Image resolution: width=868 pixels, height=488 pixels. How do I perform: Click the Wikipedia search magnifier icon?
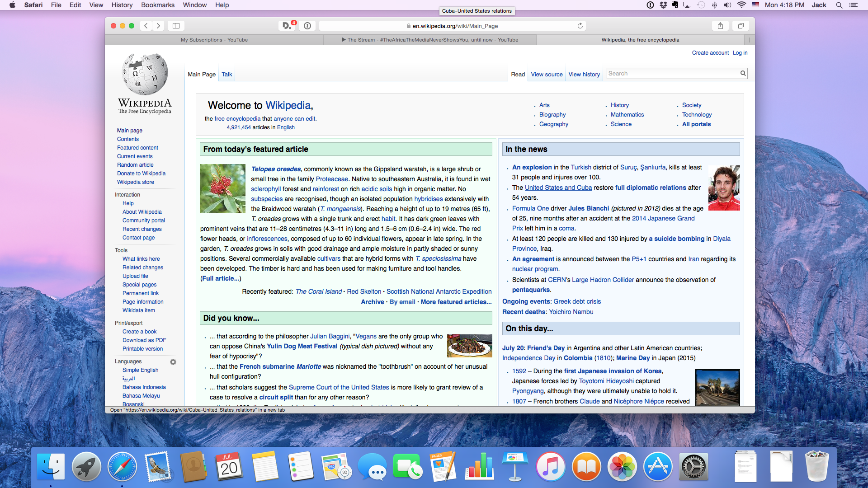point(743,73)
